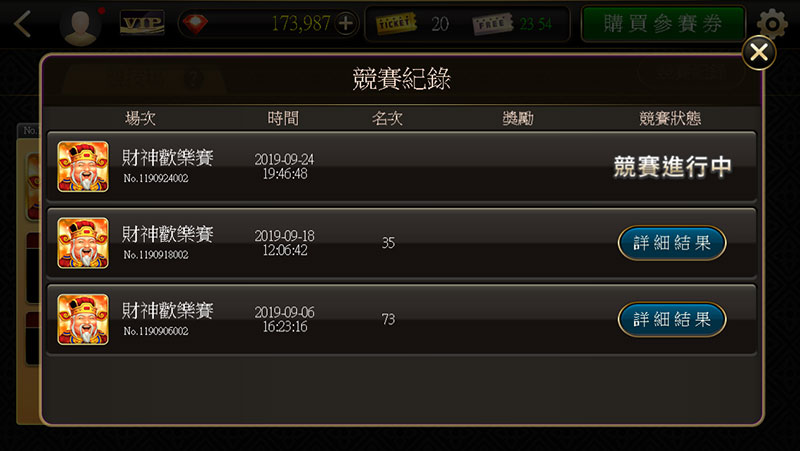Add diamonds with the plus icon
800x451 pixels.
click(x=346, y=23)
